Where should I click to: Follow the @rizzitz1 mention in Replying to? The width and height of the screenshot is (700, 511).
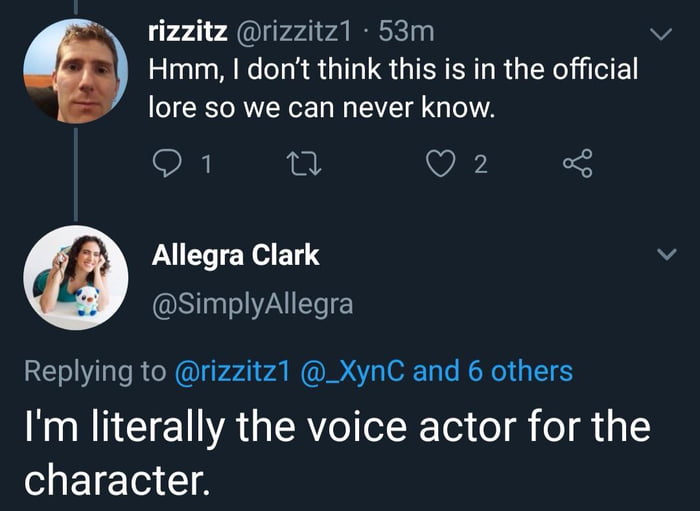coord(232,371)
